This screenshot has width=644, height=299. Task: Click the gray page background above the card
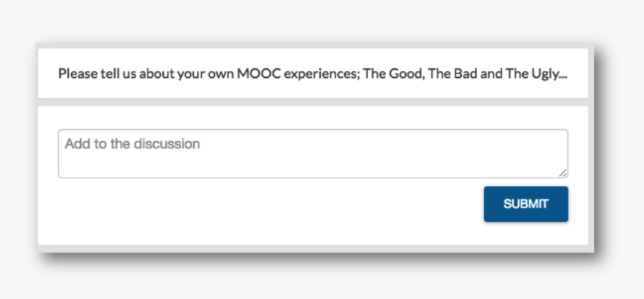coord(322,20)
